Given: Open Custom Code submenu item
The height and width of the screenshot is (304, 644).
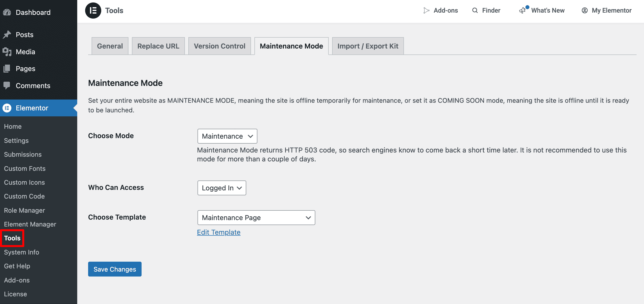Looking at the screenshot, I should tap(24, 196).
